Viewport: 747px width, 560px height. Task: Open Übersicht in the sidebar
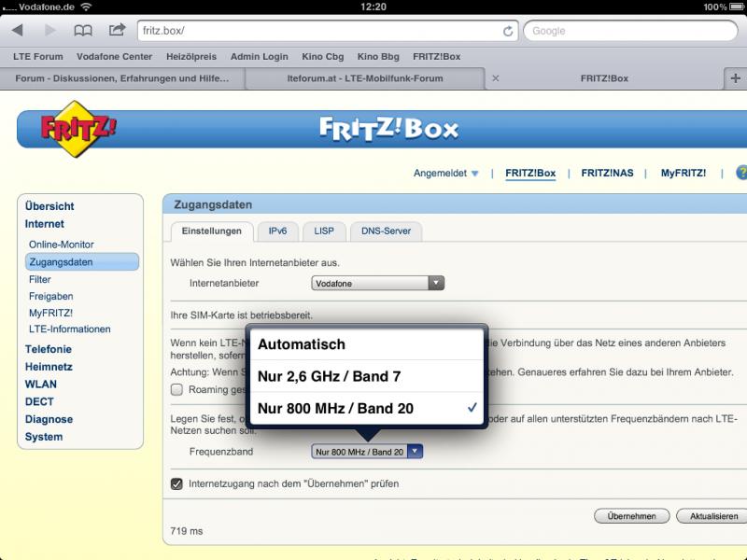pyautogui.click(x=49, y=206)
